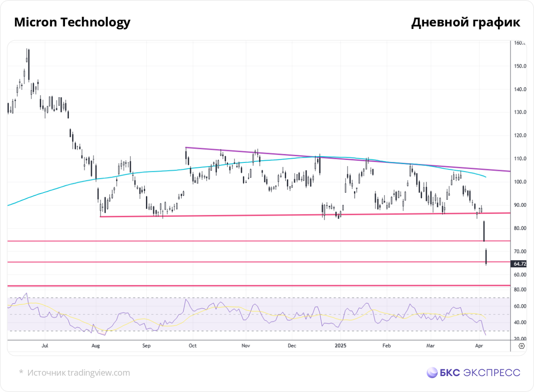
Task: Select the Nov label on time axis
Action: pos(246,345)
